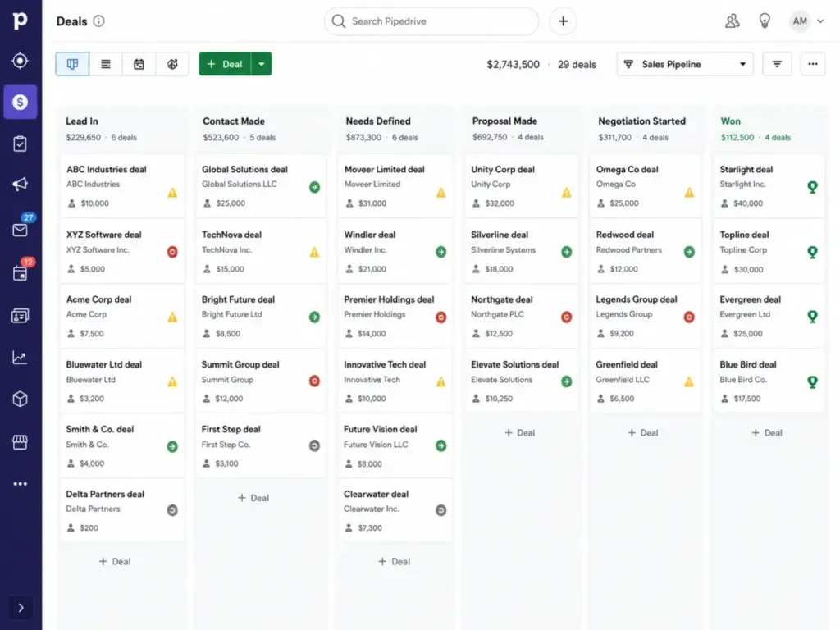
Task: Open the Bluewater Ltd deal card
Action: [x=122, y=381]
